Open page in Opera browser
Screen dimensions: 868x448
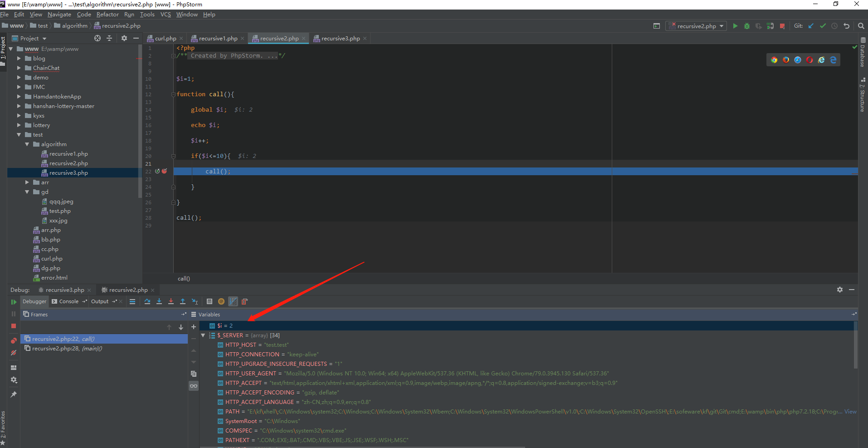[809, 60]
